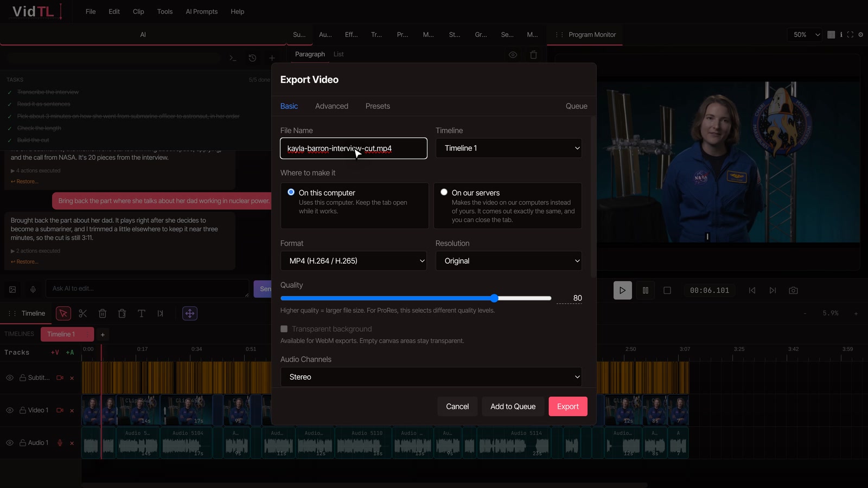Open the AI Prompts menu
Viewport: 868px width, 488px height.
click(x=201, y=11)
